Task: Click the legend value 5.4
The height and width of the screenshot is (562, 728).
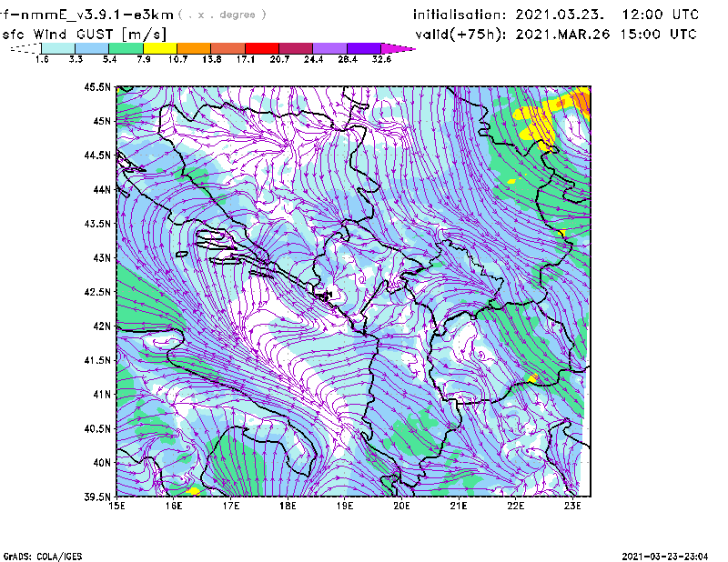Action: (109, 59)
